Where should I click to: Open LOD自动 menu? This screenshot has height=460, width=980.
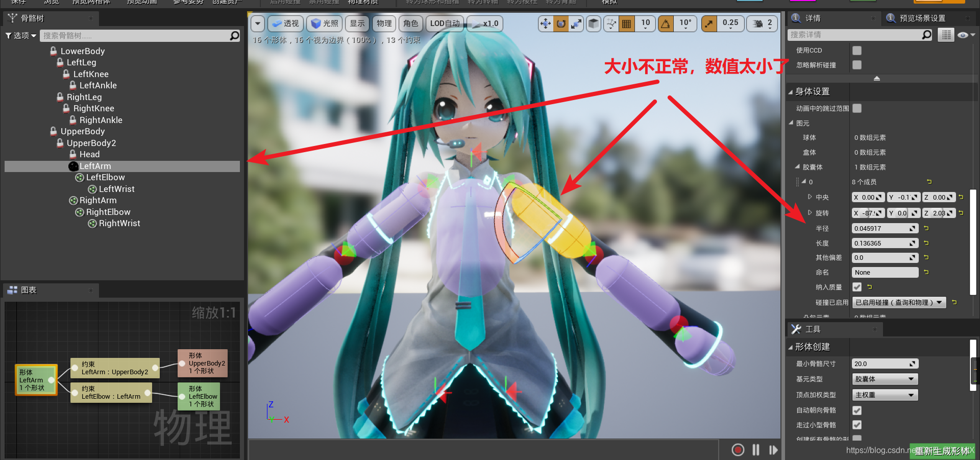tap(445, 23)
